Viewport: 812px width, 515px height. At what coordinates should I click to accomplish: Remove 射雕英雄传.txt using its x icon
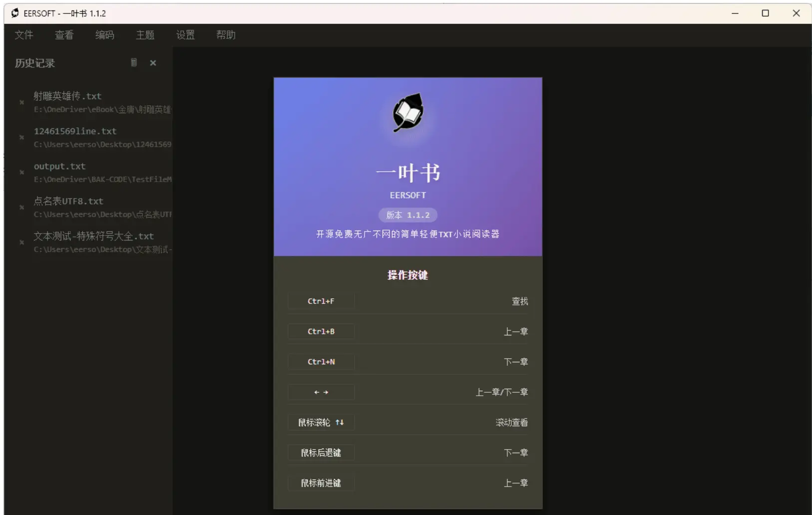pos(21,102)
